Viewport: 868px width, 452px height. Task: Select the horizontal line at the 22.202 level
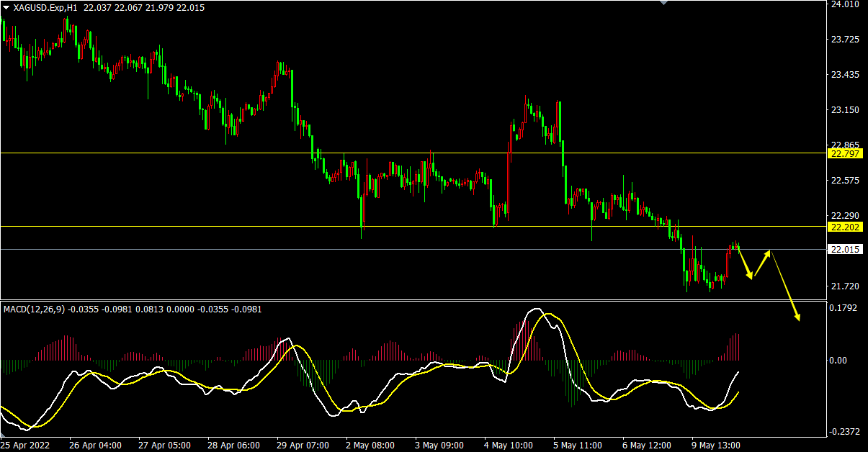click(216, 226)
